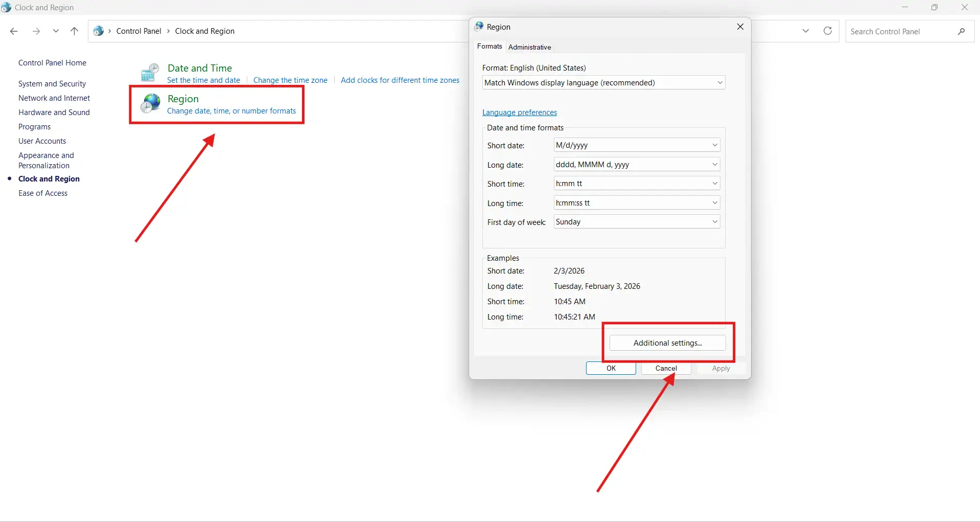Click the address bar Control Panel icon

point(99,31)
